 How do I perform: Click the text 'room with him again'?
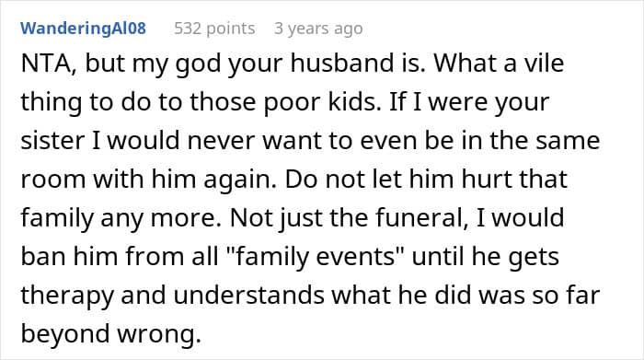point(149,180)
